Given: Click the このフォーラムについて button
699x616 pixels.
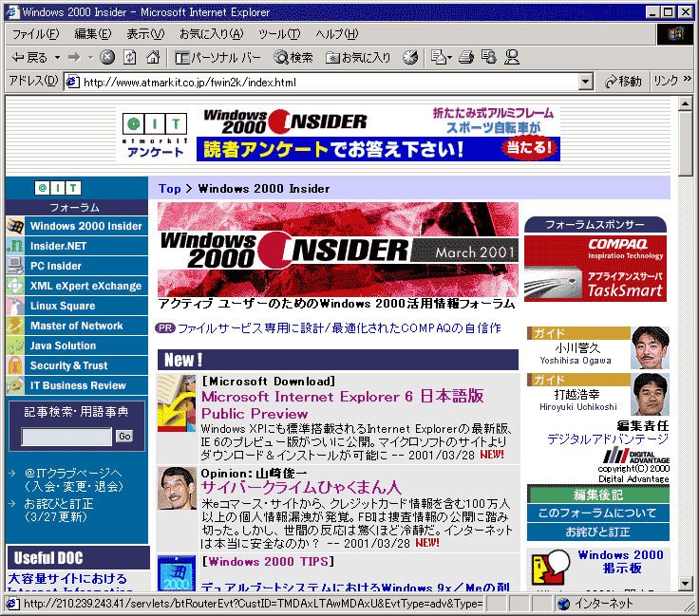Looking at the screenshot, I should pyautogui.click(x=597, y=513).
